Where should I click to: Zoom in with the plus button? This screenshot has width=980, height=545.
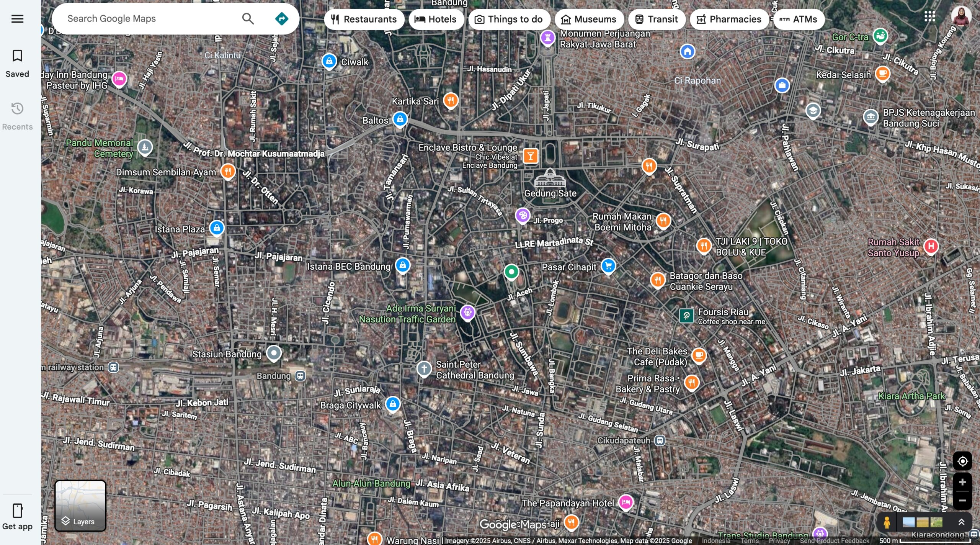(962, 483)
